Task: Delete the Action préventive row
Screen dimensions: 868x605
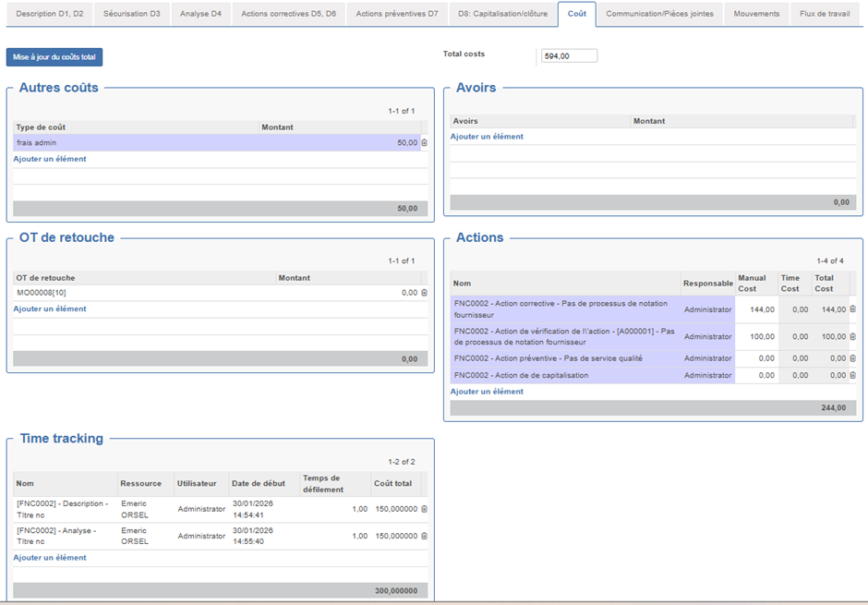Action: [x=852, y=358]
